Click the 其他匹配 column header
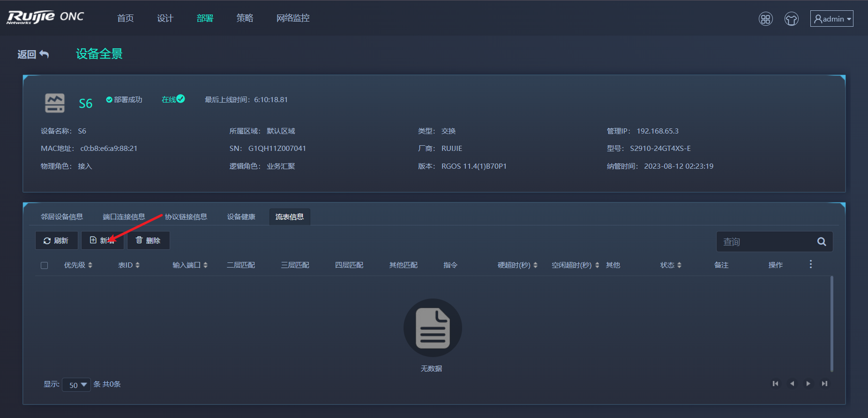Screen dimensions: 868x418 (x=403, y=265)
